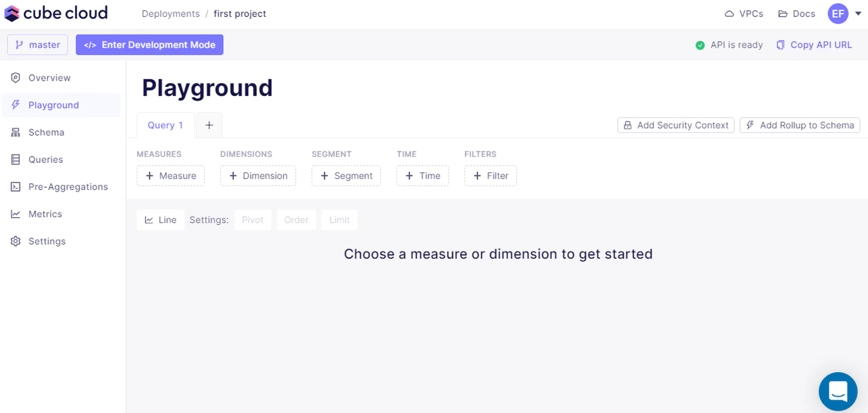Add a Dimension to the query

(x=258, y=176)
